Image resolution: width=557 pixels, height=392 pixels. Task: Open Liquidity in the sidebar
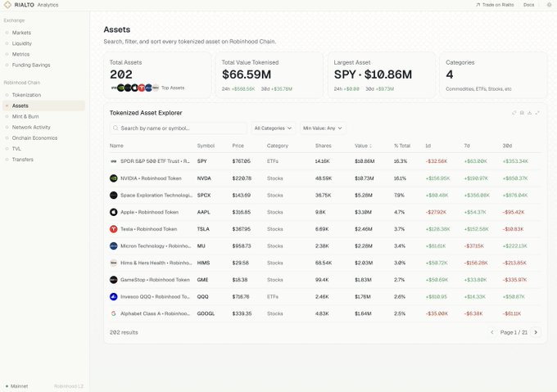(x=22, y=43)
